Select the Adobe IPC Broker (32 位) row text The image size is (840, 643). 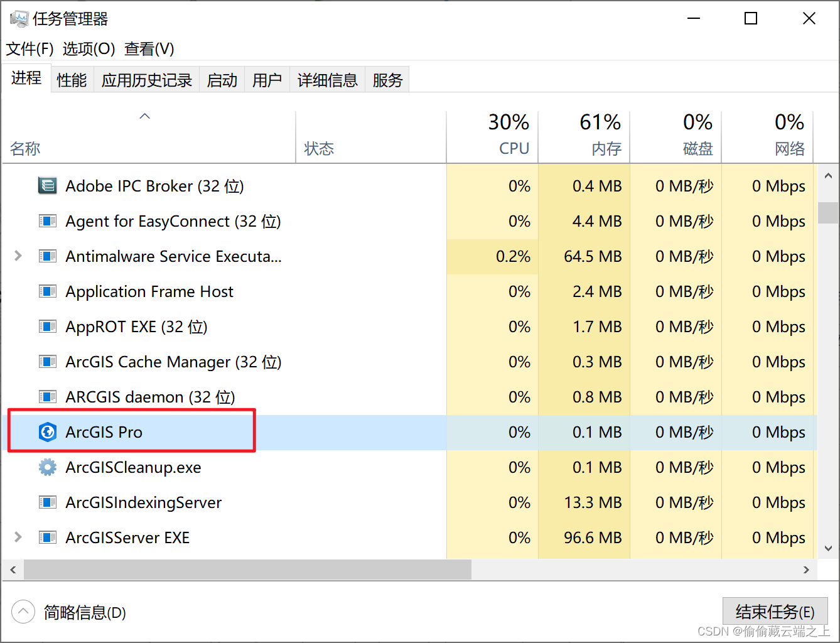click(x=154, y=186)
